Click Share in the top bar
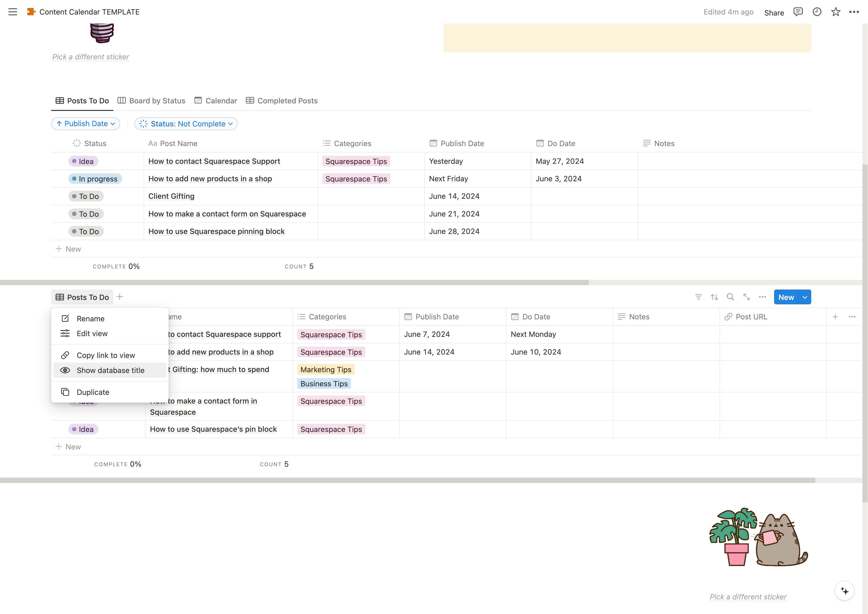This screenshot has width=868, height=614. pyautogui.click(x=774, y=12)
